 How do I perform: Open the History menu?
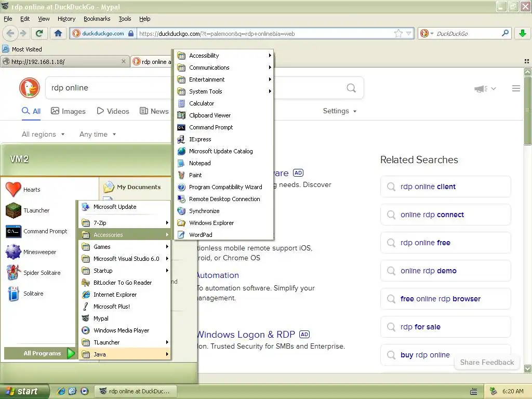click(66, 19)
